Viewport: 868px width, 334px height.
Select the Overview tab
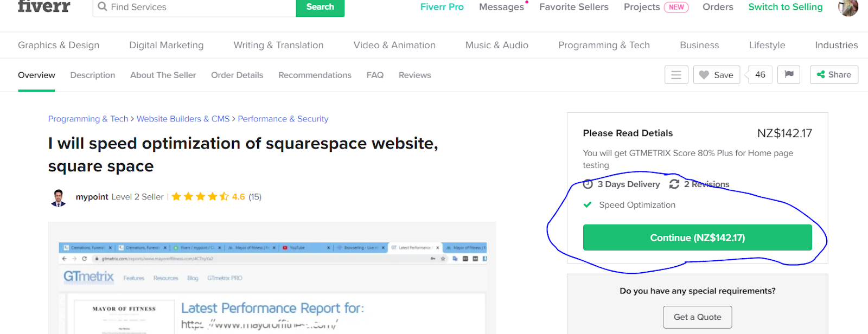(x=36, y=75)
